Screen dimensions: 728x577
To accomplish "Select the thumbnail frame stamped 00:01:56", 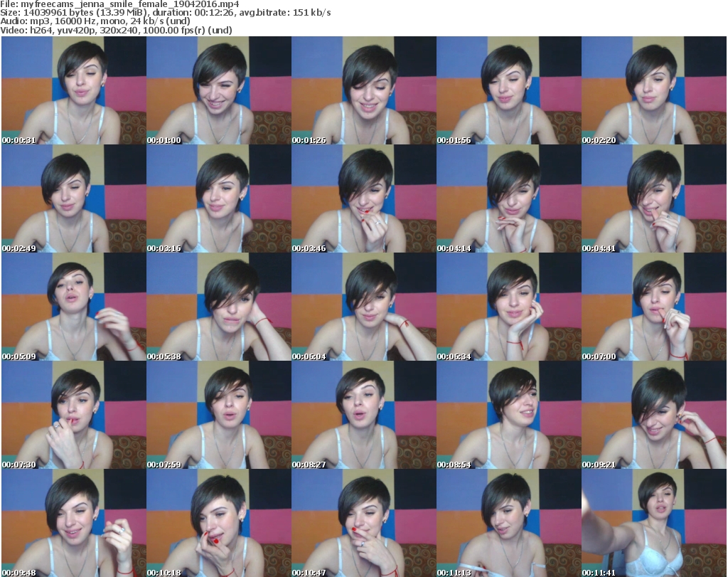I will point(509,90).
